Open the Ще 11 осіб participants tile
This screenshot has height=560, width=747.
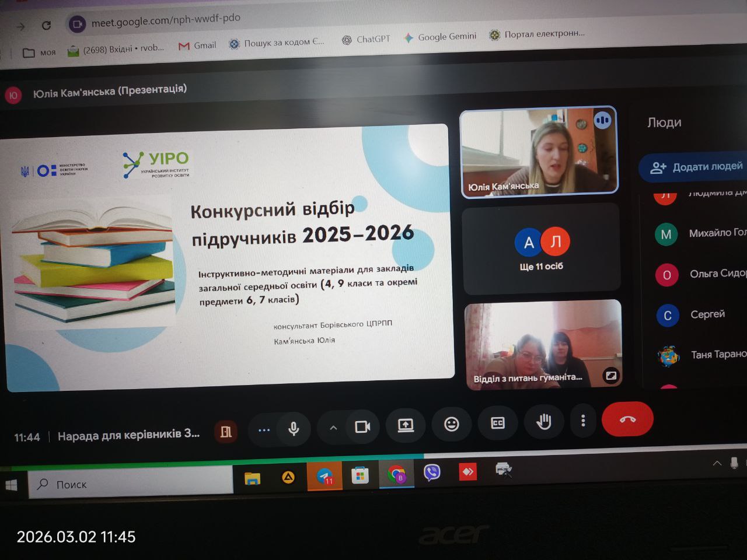pos(541,249)
